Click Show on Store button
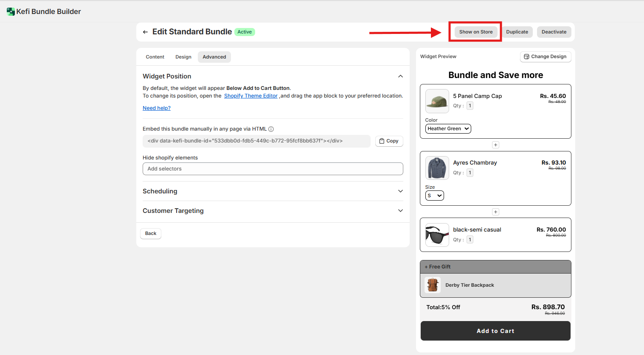Screen dimensions: 644x355 click(x=475, y=32)
